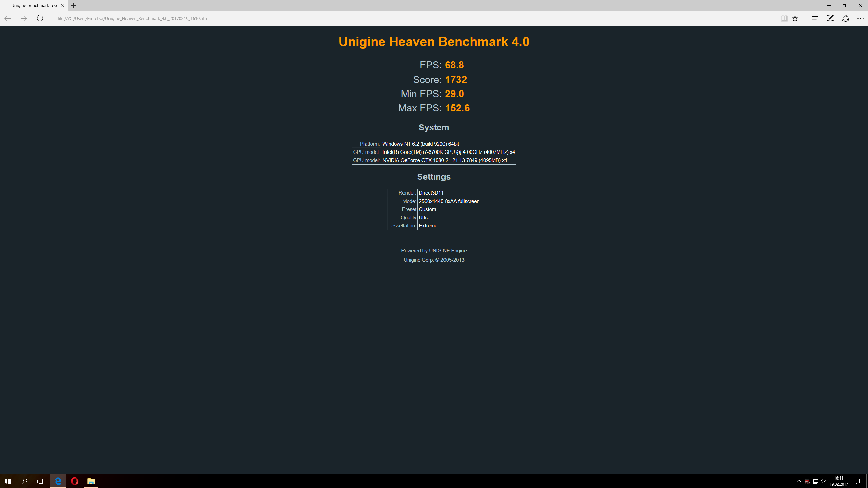This screenshot has width=868, height=488.
Task: Click the 2560x1440 8xAA fullscreen cell
Action: point(449,201)
